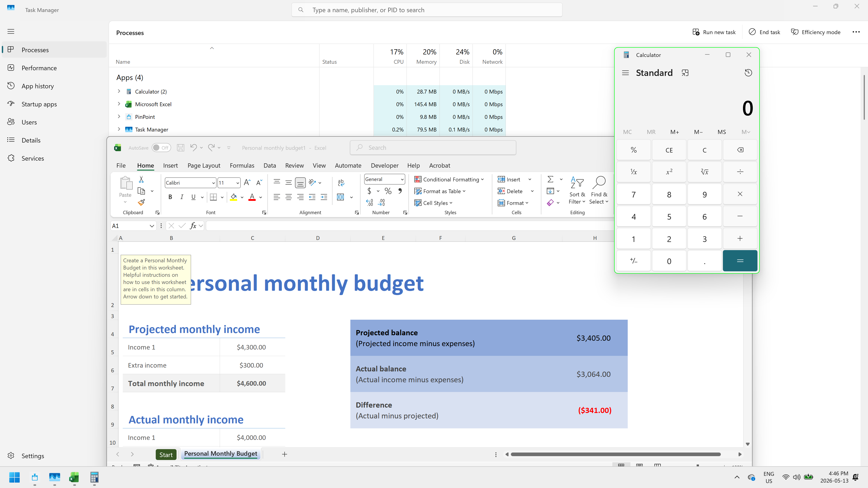Click the Cut scissors icon in Excel

141,180
